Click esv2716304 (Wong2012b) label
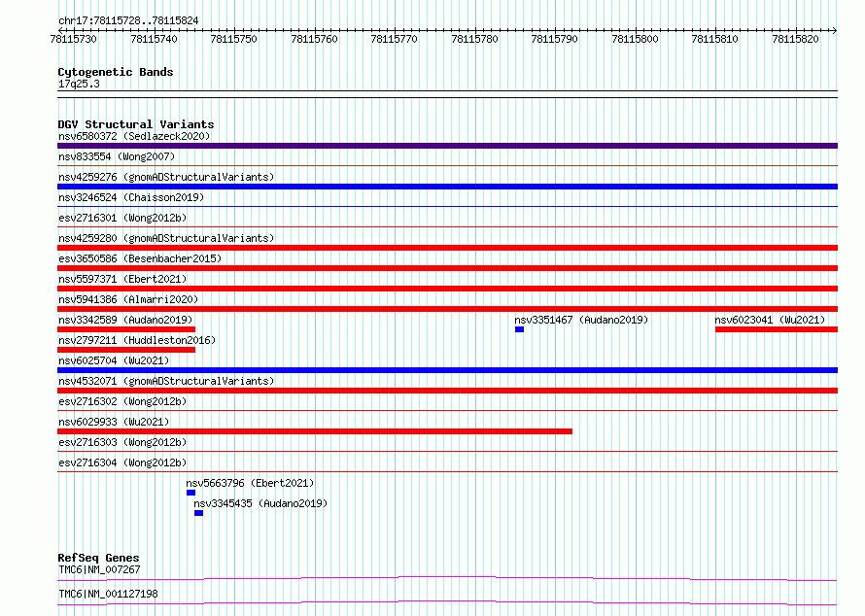Image resolution: width=865 pixels, height=616 pixels. pyautogui.click(x=122, y=462)
